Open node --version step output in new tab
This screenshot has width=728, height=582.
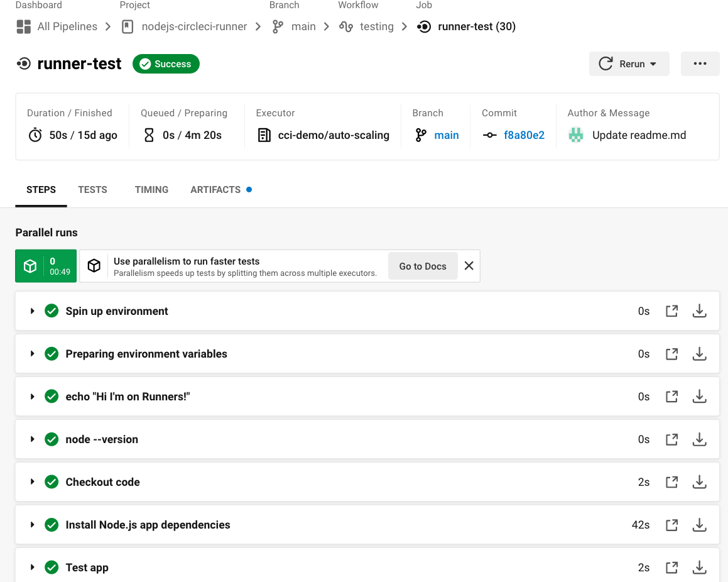671,439
